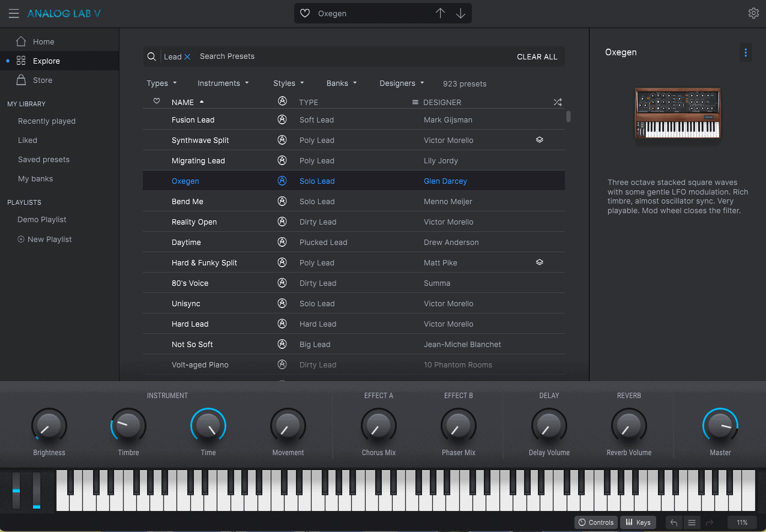The image size is (766, 532).
Task: Open the Store section in sidebar
Action: click(x=42, y=80)
